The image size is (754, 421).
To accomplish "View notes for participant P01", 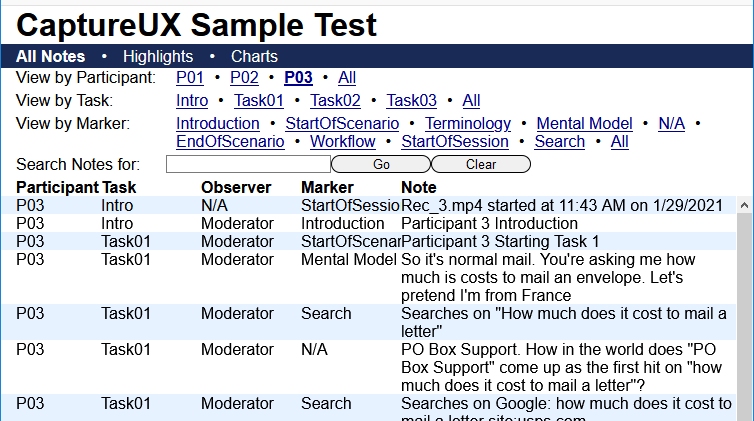I will 190,77.
